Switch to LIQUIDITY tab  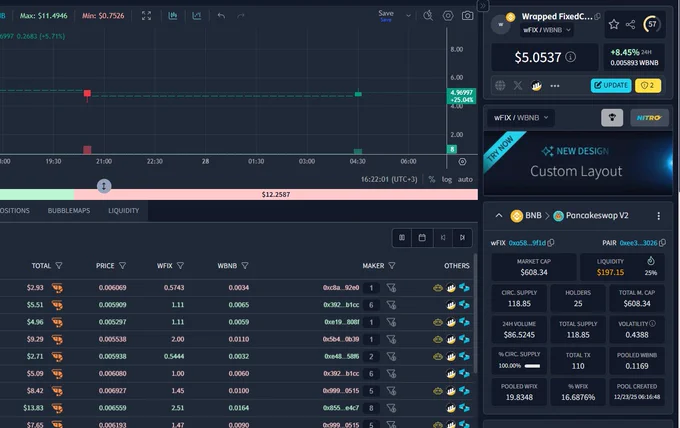click(x=124, y=211)
